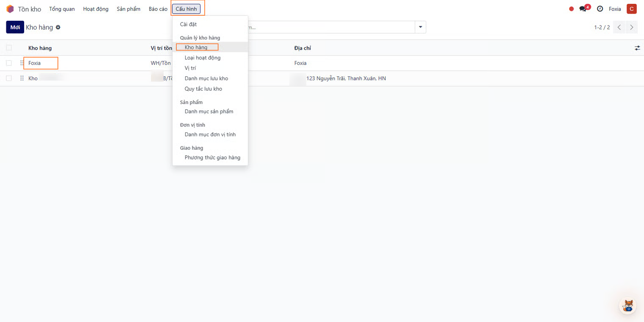The width and height of the screenshot is (644, 322).
Task: Select Loại hoạt động from the menu
Action: point(203,58)
